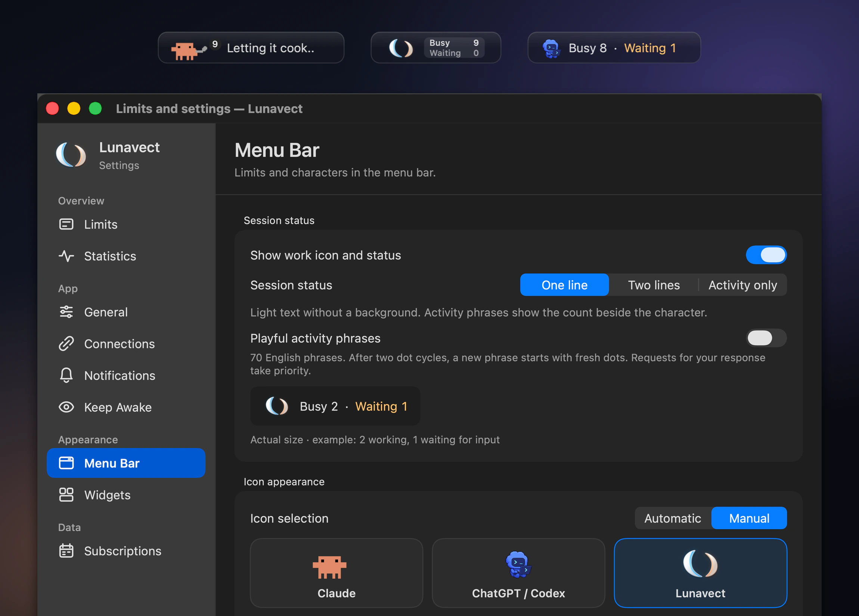Click the moon icon in the Busy 2 preview
Image resolution: width=859 pixels, height=616 pixels.
[x=277, y=406]
